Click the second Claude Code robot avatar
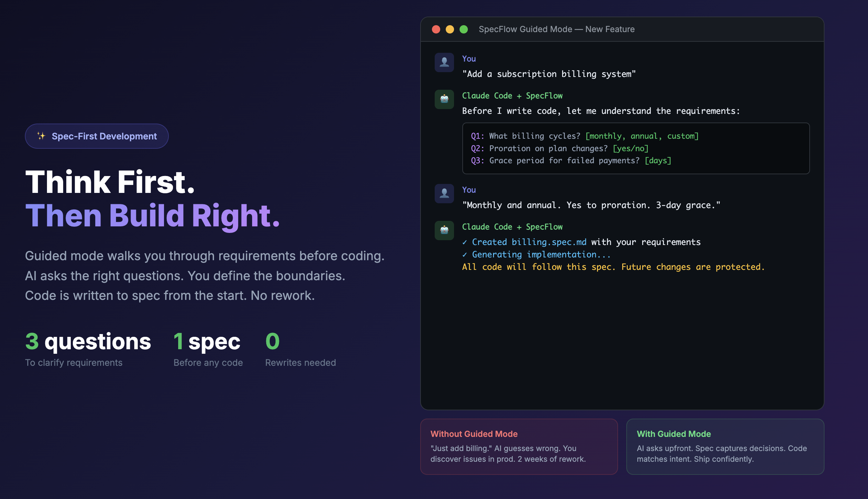Image resolution: width=868 pixels, height=499 pixels. (x=444, y=230)
